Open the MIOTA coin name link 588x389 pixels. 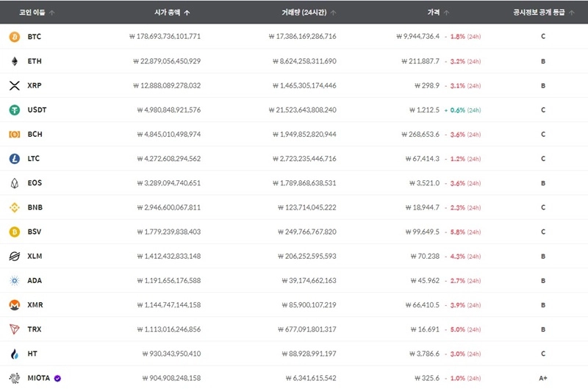39,378
